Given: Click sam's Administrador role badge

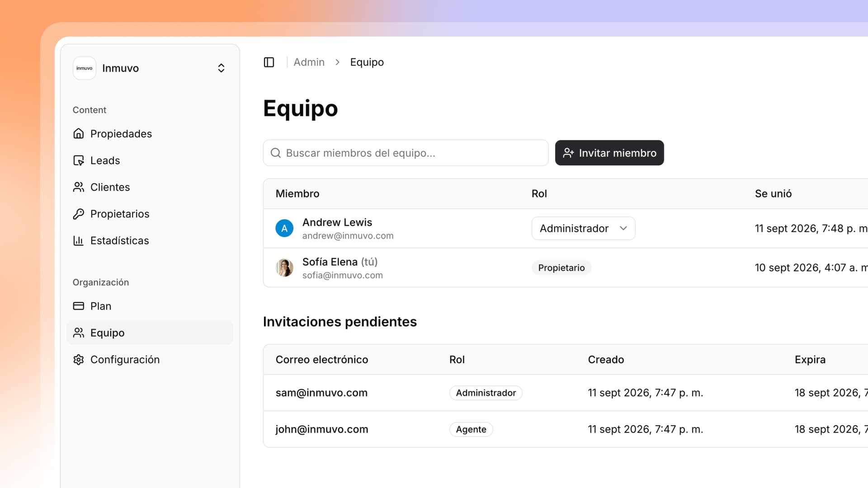Looking at the screenshot, I should (486, 393).
